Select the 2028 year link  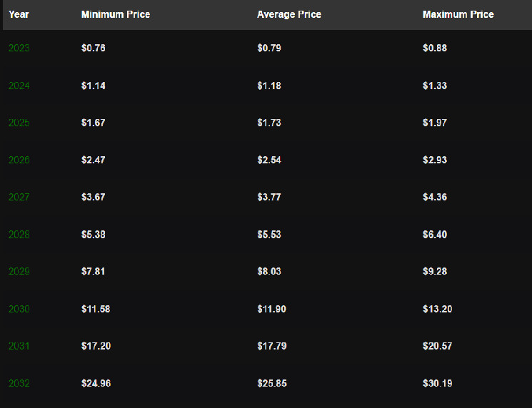[x=19, y=235]
